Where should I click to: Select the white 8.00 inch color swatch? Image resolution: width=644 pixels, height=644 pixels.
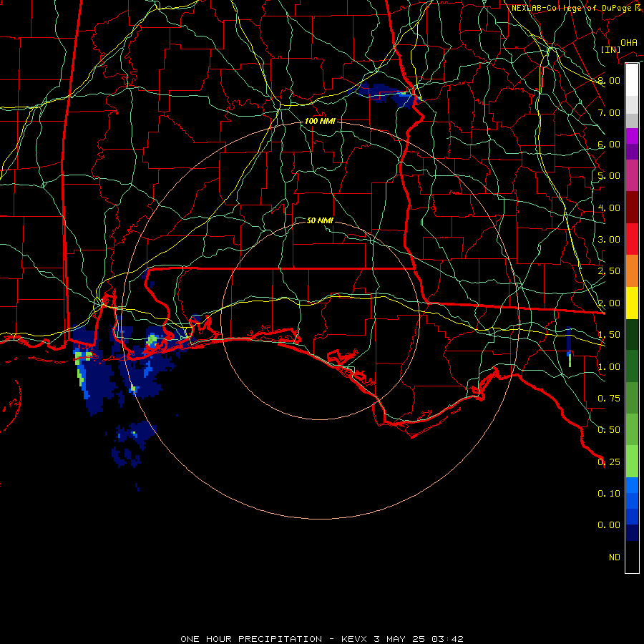coord(632,79)
